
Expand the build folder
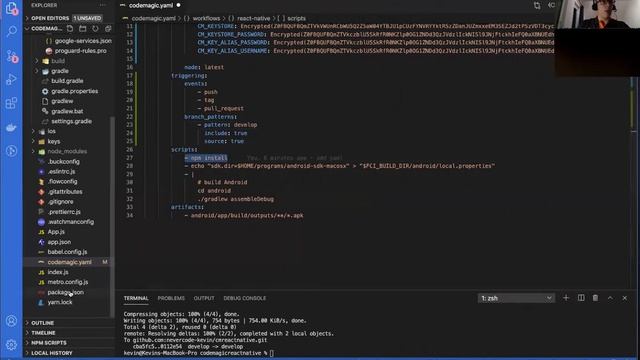click(x=57, y=61)
